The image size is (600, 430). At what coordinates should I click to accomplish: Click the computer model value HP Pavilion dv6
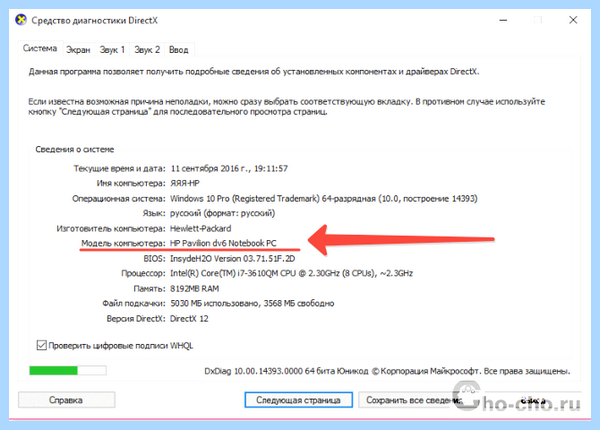(x=223, y=243)
